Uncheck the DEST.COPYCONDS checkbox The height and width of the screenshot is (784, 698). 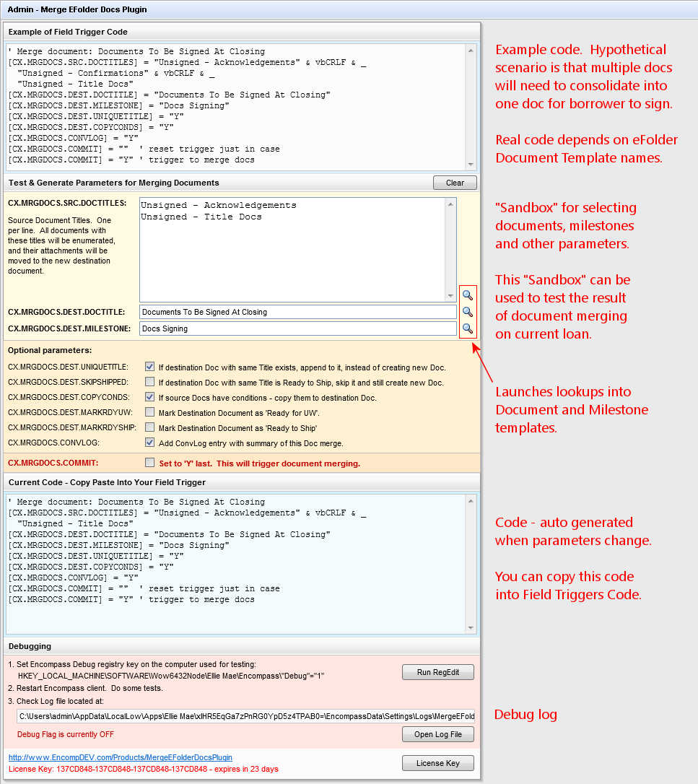tap(149, 397)
